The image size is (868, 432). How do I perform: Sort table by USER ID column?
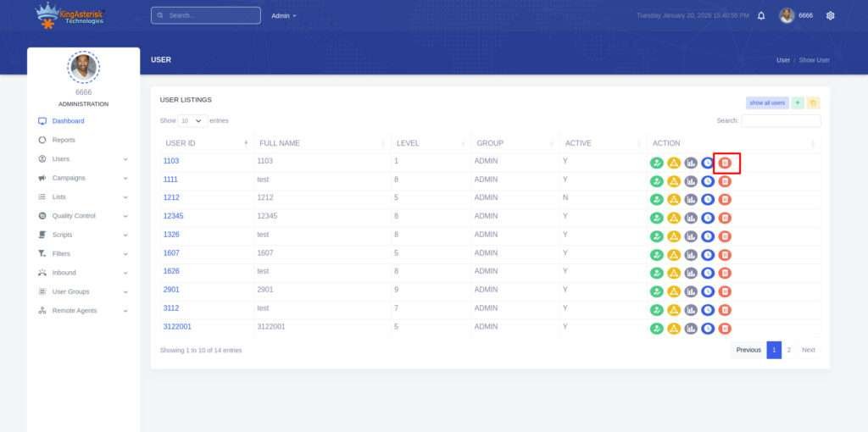(x=207, y=143)
